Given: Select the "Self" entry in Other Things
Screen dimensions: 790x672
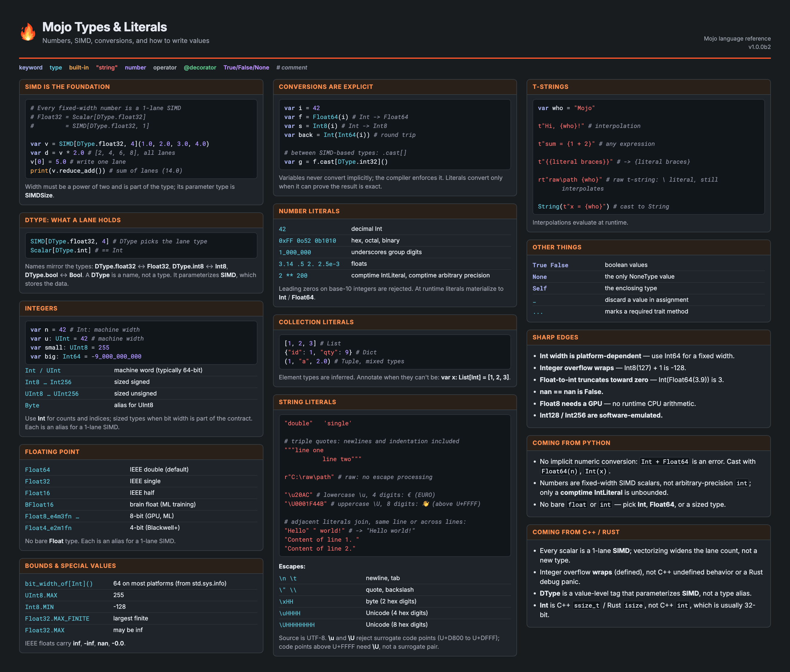Looking at the screenshot, I should (540, 288).
